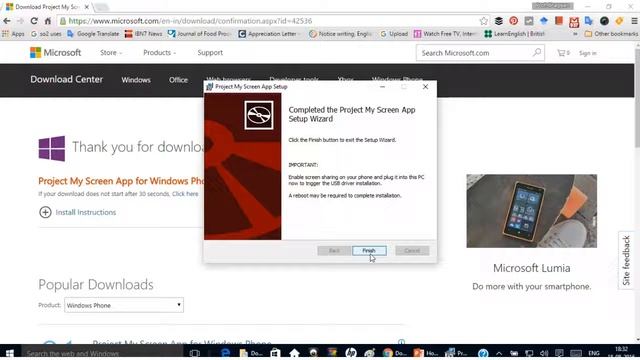Open the Buffer extension icon
The height and width of the screenshot is (360, 640).
pos(499,21)
